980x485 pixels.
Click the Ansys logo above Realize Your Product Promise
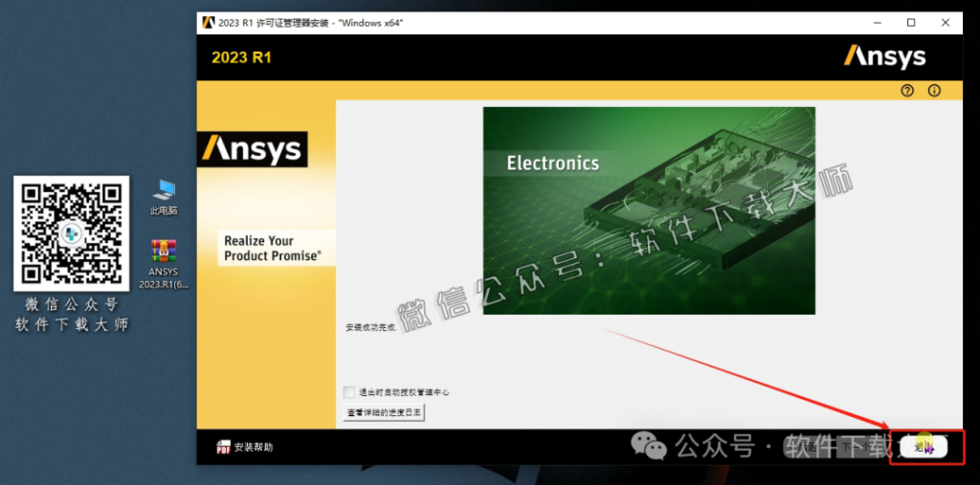tap(252, 149)
